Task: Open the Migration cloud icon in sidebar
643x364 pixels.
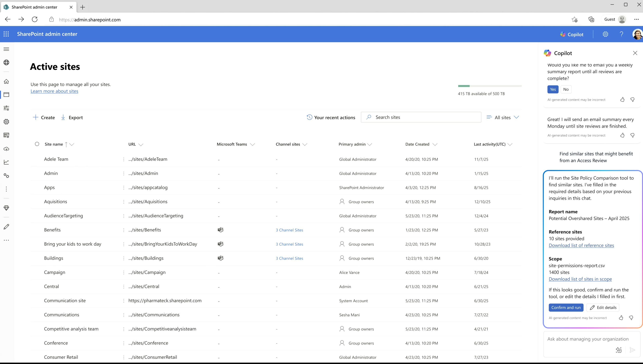Action: pos(7,149)
